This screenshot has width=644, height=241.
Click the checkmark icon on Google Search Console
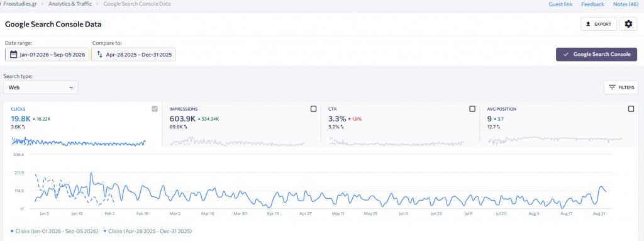pyautogui.click(x=566, y=54)
